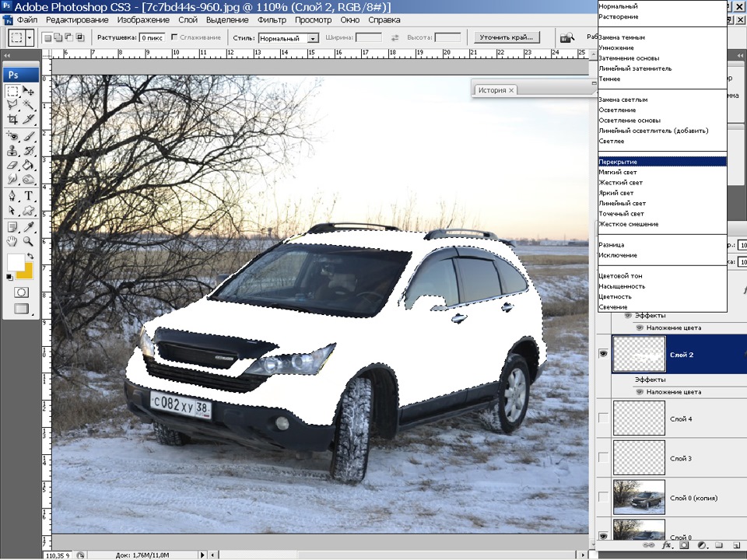Toggle Quick Mask mode

pos(21,292)
